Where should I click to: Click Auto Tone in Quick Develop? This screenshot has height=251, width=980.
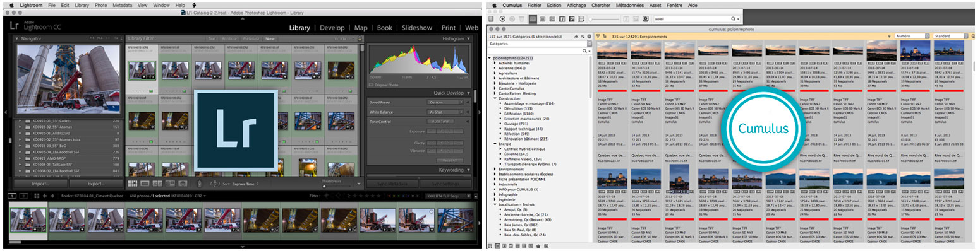click(440, 121)
